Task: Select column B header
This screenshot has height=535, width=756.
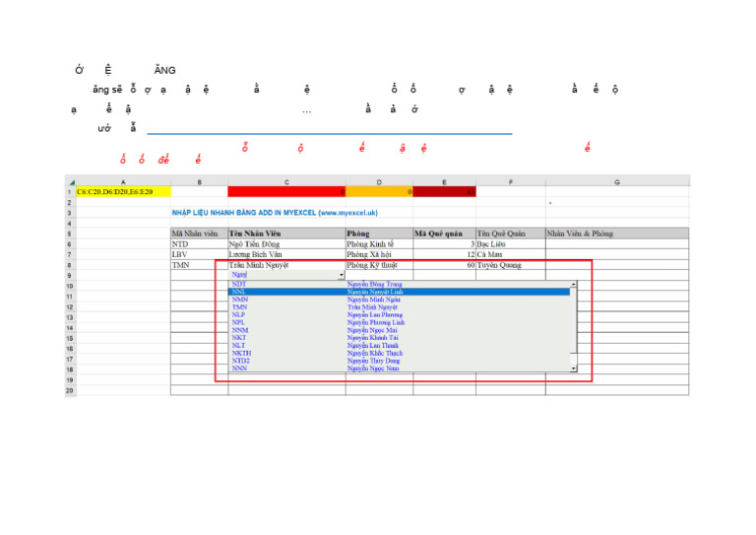Action: [200, 182]
